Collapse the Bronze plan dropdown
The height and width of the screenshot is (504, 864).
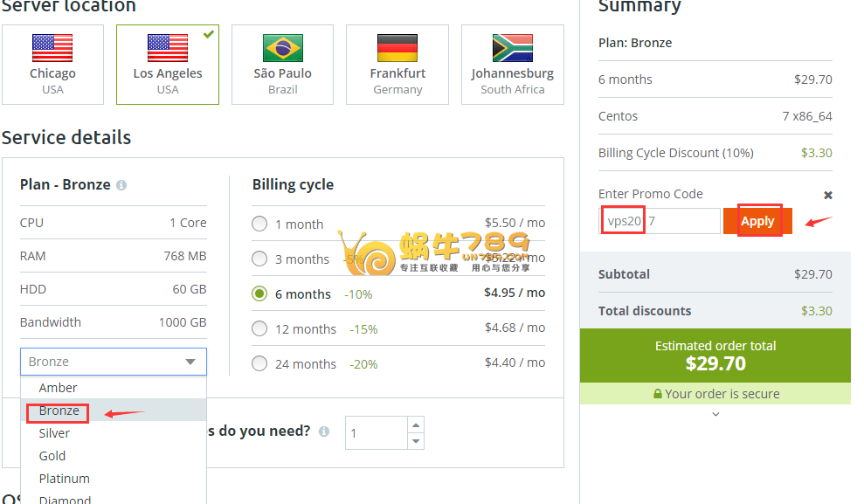pyautogui.click(x=190, y=362)
